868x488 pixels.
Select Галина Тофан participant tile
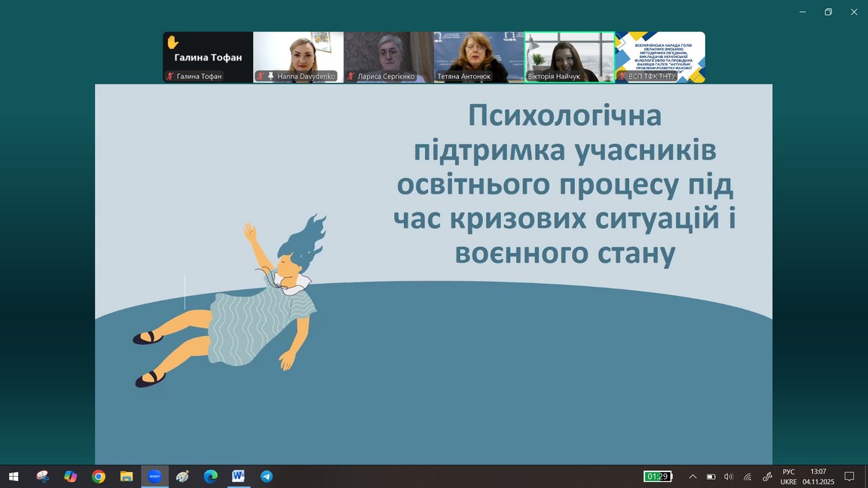tap(208, 57)
